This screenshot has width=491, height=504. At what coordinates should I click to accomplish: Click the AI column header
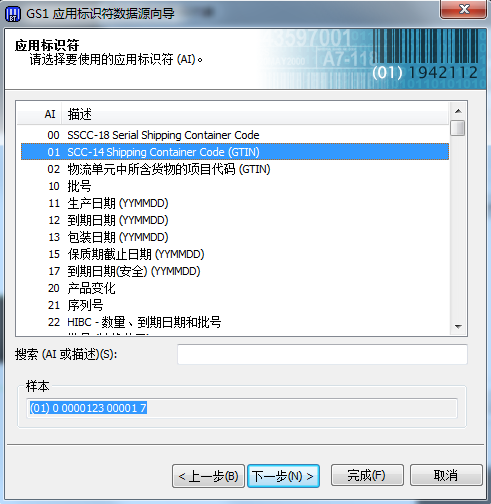click(39, 114)
